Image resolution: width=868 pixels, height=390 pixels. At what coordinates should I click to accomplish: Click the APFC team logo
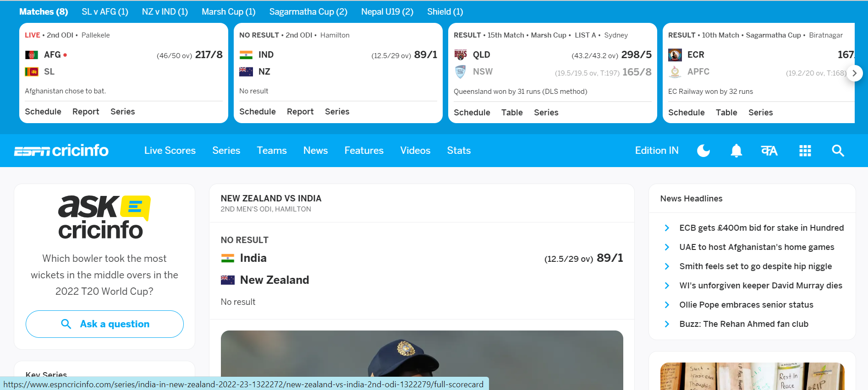[x=675, y=72]
